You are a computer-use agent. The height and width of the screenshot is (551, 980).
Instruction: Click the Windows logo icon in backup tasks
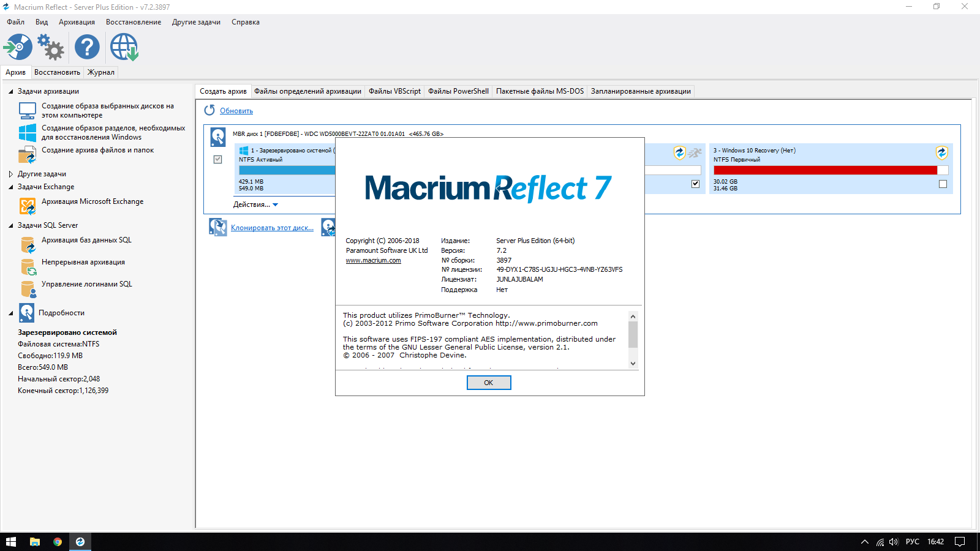pos(28,132)
